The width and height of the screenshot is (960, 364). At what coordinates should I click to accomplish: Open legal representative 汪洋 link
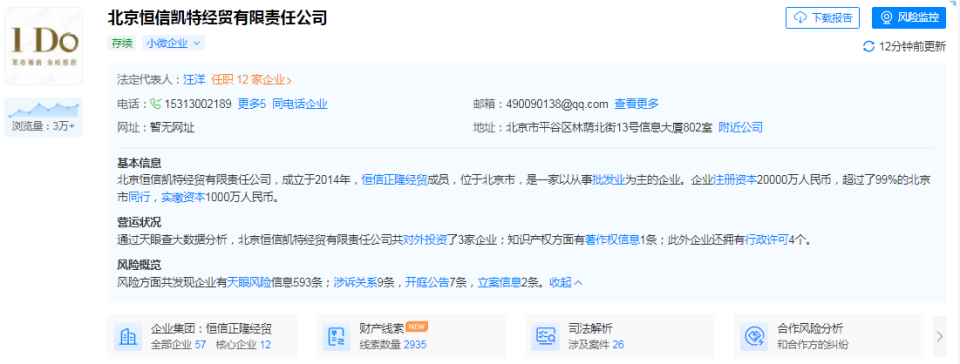click(x=194, y=80)
